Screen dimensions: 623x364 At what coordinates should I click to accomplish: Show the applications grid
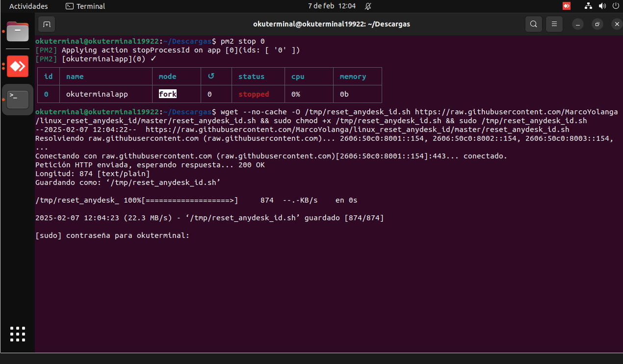18,334
